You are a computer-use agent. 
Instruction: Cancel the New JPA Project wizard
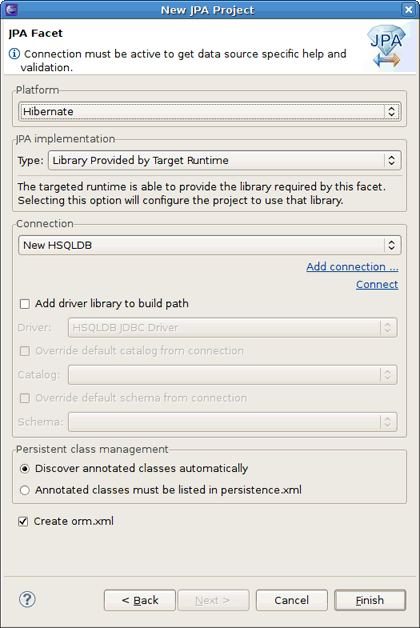tap(292, 600)
